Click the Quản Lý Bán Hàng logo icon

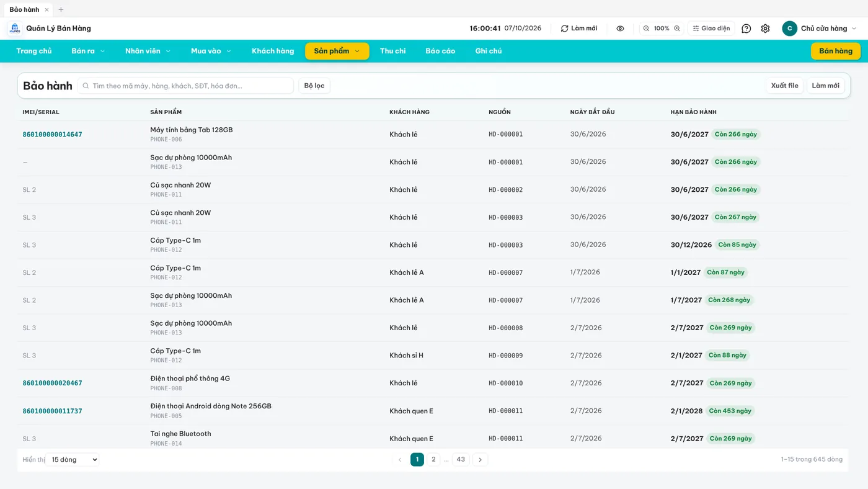coord(15,29)
